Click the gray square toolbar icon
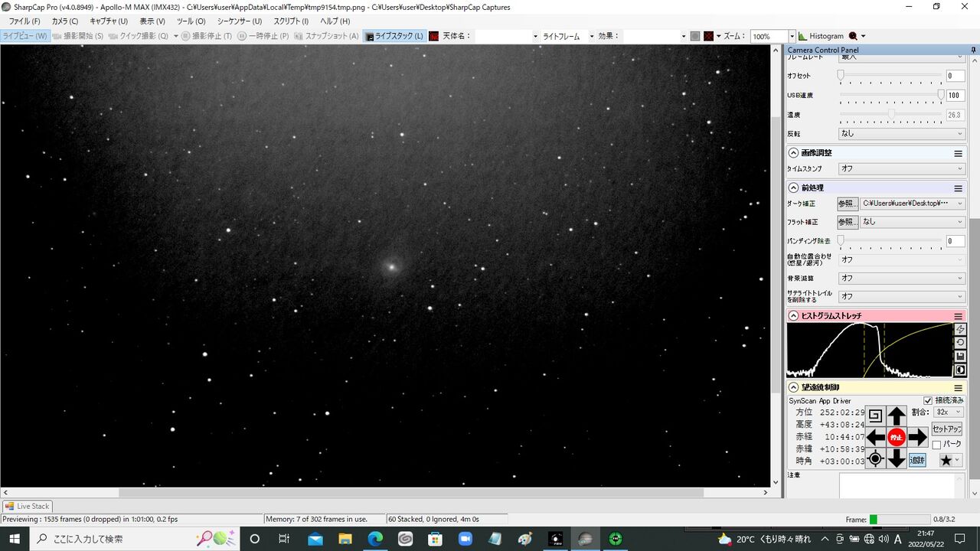The width and height of the screenshot is (980, 551). click(x=695, y=36)
